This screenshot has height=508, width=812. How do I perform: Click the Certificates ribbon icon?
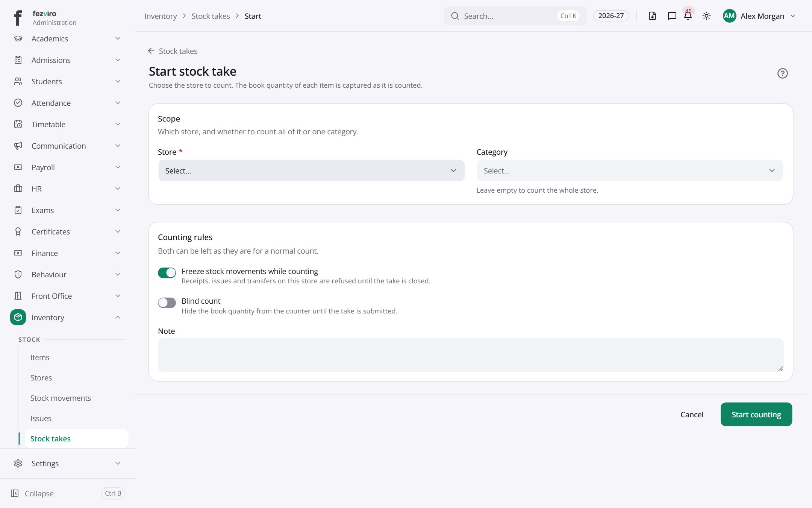point(18,231)
